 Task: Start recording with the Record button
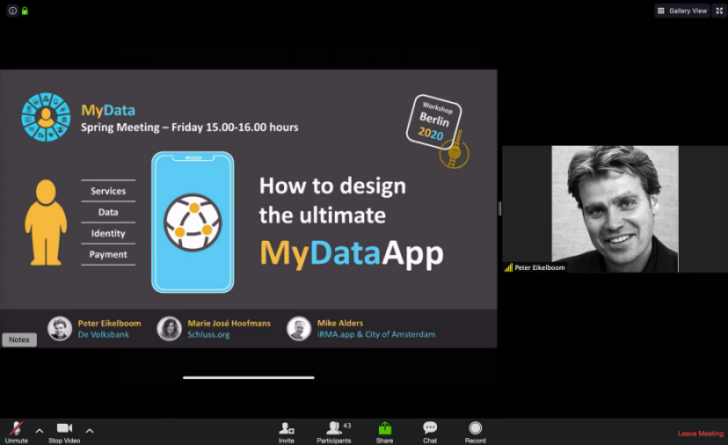pos(475,432)
